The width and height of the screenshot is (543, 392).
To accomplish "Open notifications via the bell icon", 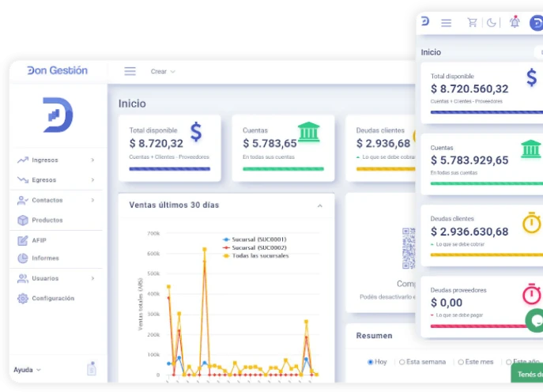I will click(x=515, y=22).
